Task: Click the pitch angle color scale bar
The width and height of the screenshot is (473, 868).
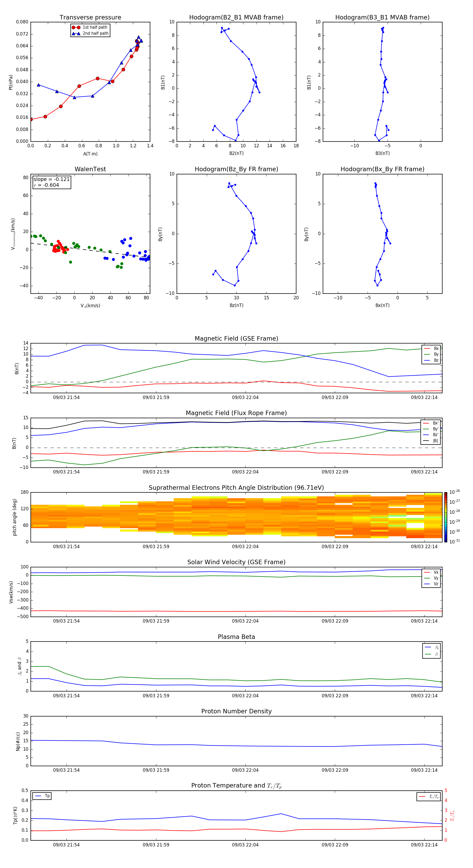Action: [x=446, y=517]
